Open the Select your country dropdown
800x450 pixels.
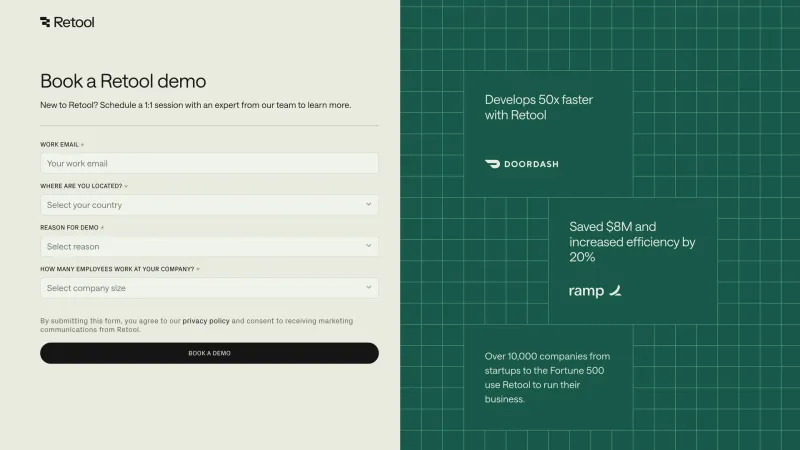pyautogui.click(x=209, y=205)
